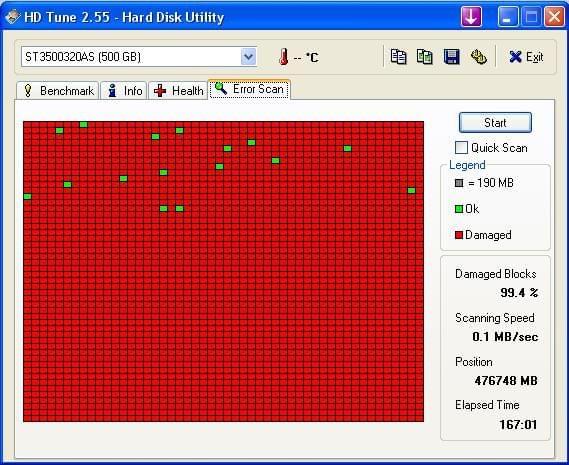Click the copy screenshot to clipboard icon
Viewport: 569px width, 465px height.
point(424,57)
